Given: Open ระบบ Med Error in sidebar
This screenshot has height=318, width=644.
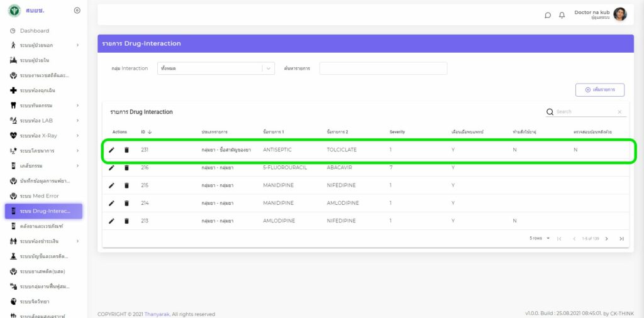Looking at the screenshot, I should (39, 196).
